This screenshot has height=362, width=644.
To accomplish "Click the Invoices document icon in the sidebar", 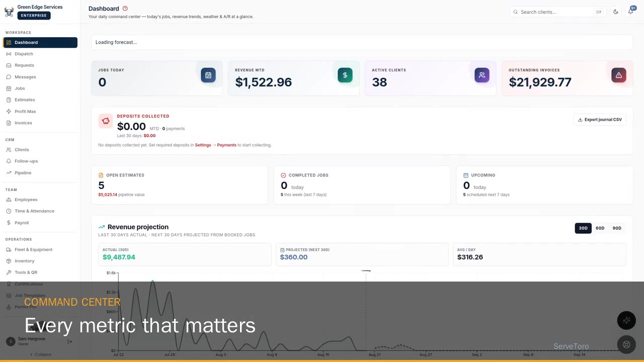I will point(9,123).
